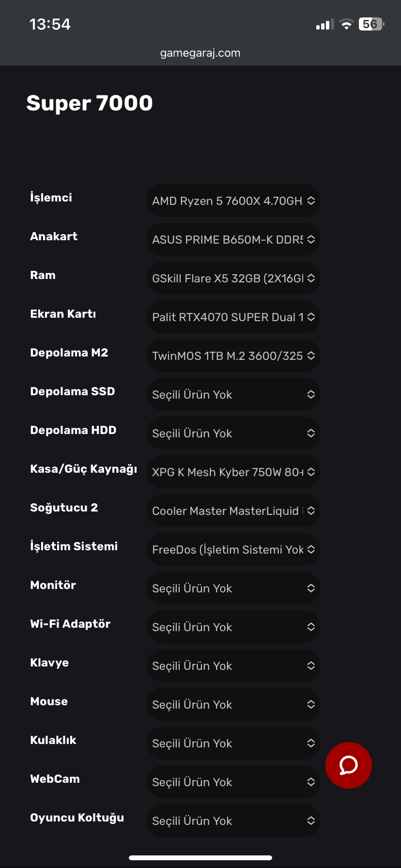
Task: Open the İşlemci AMD Ryzen dropdown
Action: [x=233, y=201]
